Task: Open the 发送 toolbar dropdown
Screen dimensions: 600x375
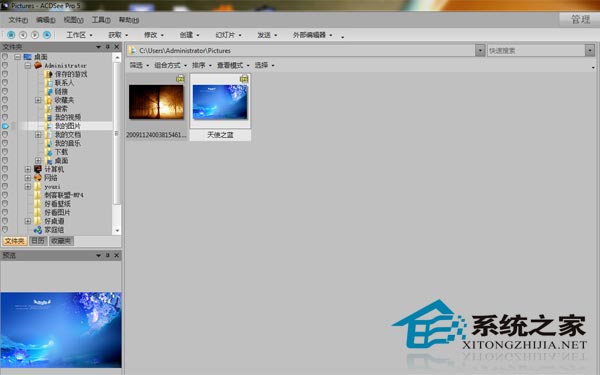Action: point(267,35)
